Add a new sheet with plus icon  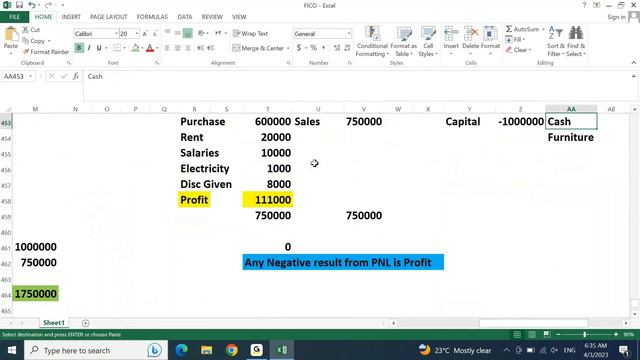coord(85,323)
